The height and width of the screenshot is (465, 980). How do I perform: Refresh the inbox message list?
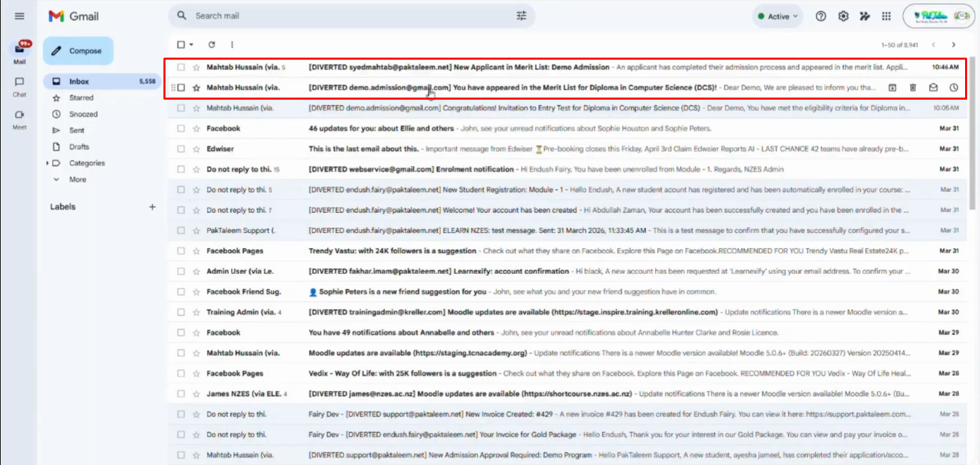point(212,45)
